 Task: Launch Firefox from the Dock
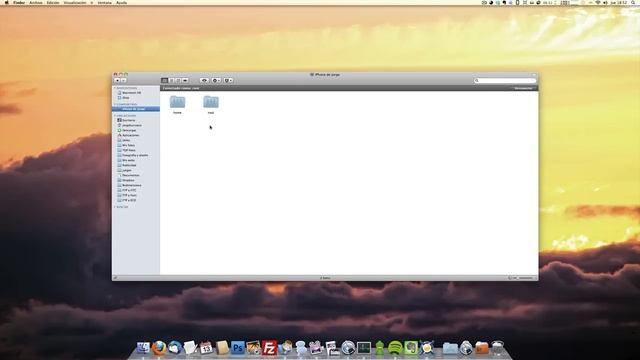click(159, 348)
